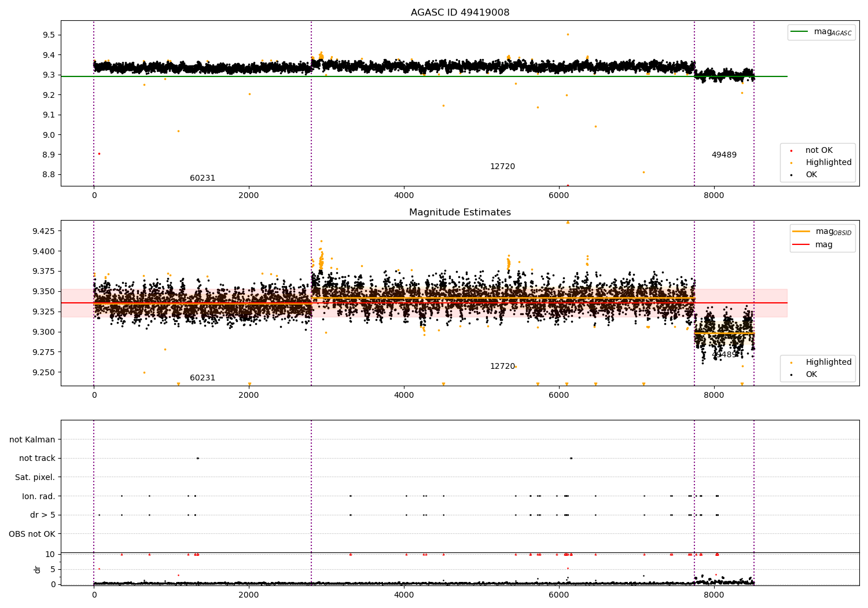Click the orange outlier point at magnitude 9.5
This screenshot has height=608, width=868.
pyautogui.click(x=568, y=34)
